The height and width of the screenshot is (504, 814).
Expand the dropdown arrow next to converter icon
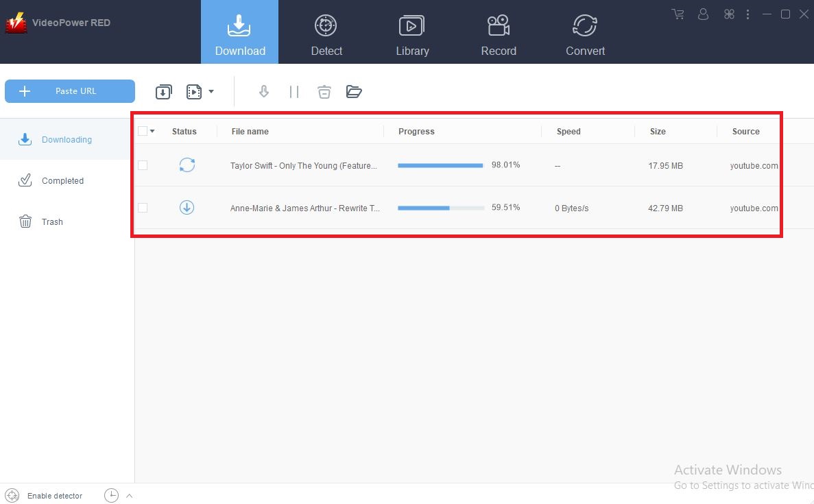coord(211,91)
